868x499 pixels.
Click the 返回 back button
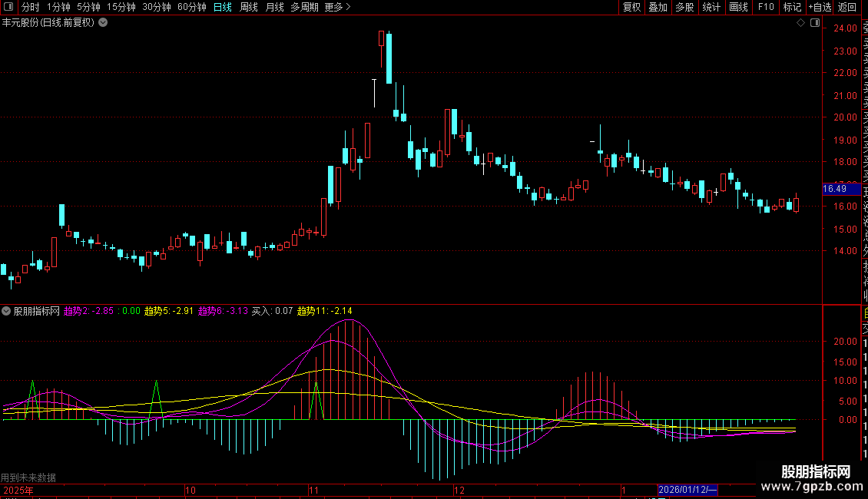(847, 8)
